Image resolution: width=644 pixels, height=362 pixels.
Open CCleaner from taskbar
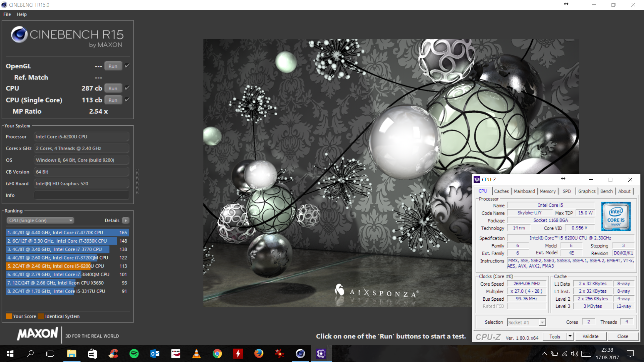coord(113,353)
